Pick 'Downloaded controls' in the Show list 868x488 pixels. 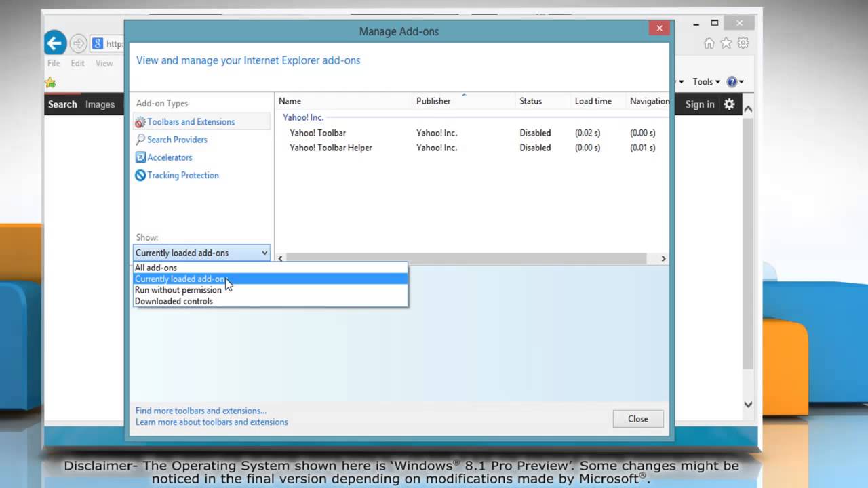pyautogui.click(x=174, y=302)
